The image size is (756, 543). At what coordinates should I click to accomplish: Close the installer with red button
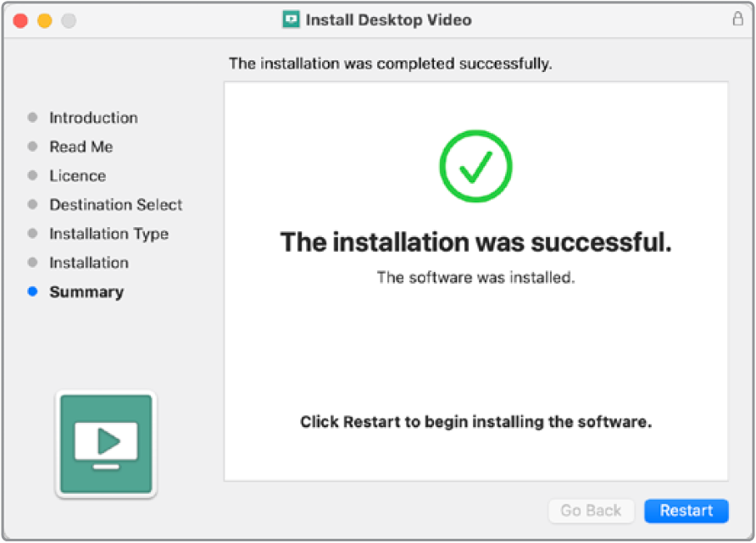[x=20, y=19]
